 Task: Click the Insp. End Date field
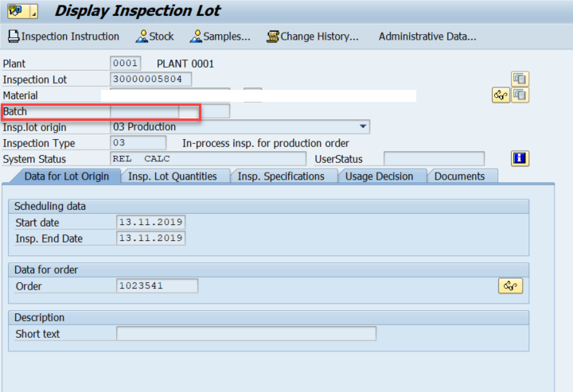pos(151,238)
